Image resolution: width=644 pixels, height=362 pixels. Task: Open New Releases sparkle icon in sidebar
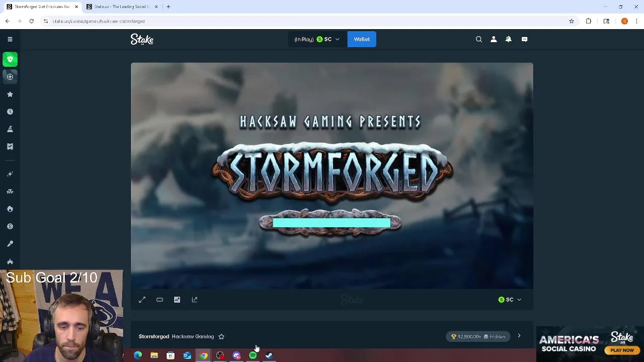pyautogui.click(x=10, y=174)
